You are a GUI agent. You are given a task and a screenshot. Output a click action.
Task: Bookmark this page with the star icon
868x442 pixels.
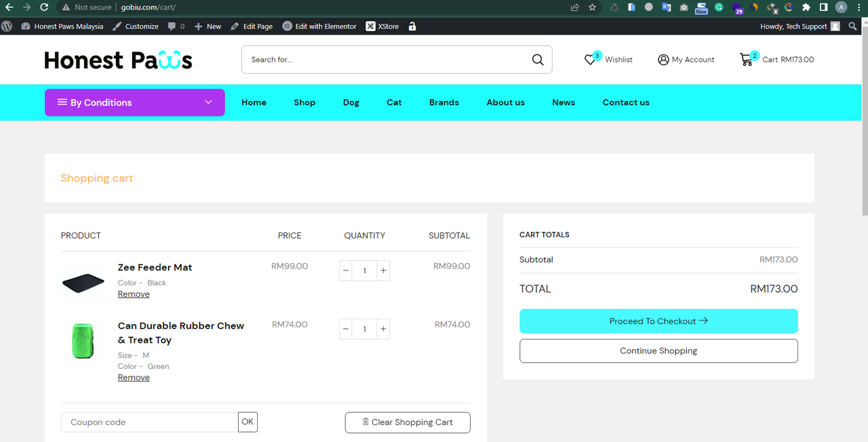[593, 7]
